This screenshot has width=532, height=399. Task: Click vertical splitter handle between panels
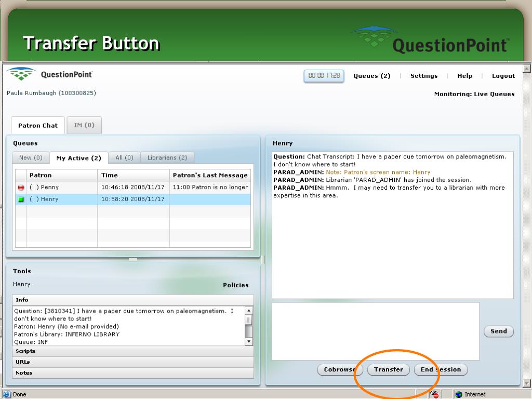263,260
